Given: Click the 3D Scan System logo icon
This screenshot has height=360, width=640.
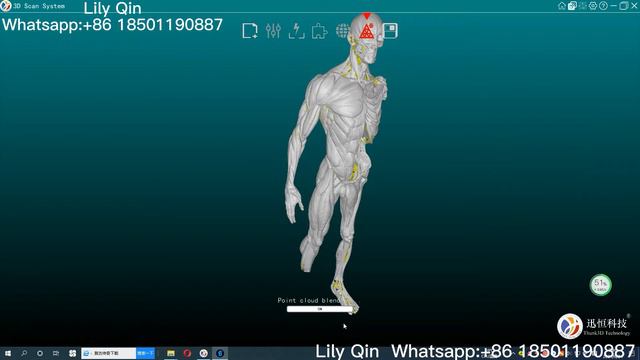Looking at the screenshot, I should [x=6, y=6].
